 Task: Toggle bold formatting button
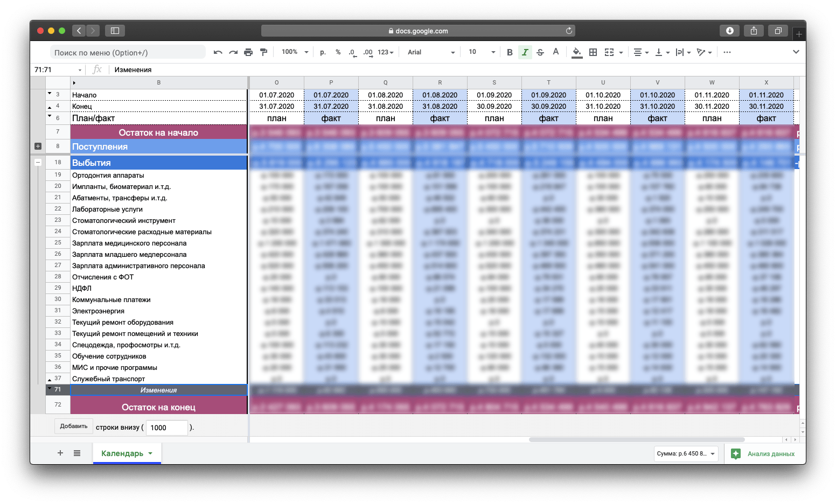point(510,52)
